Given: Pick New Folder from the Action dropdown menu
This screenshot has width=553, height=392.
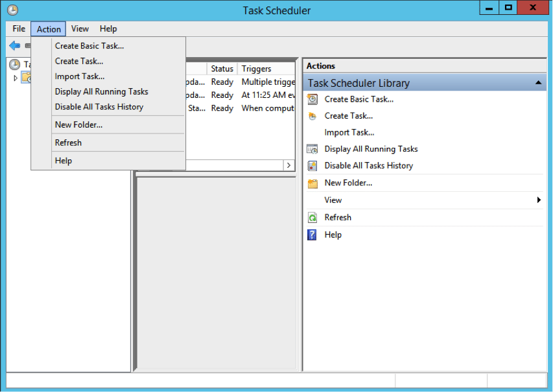Looking at the screenshot, I should 78,124.
